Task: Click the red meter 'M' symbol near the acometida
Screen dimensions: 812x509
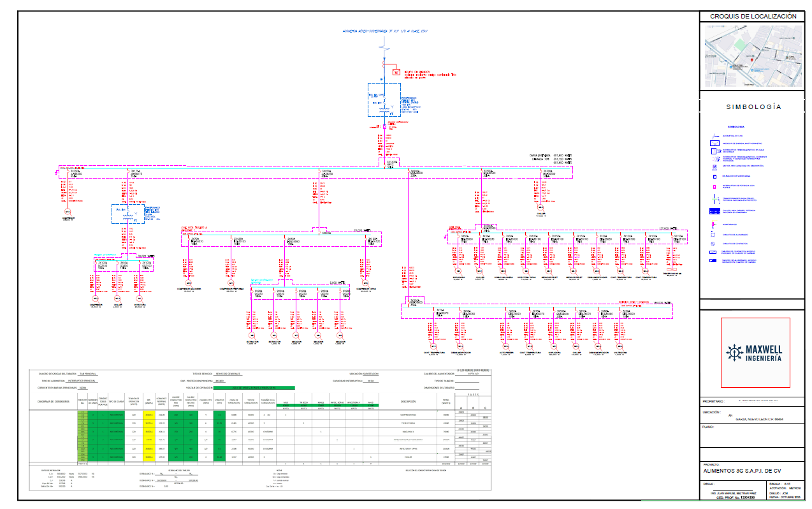Action: click(395, 72)
